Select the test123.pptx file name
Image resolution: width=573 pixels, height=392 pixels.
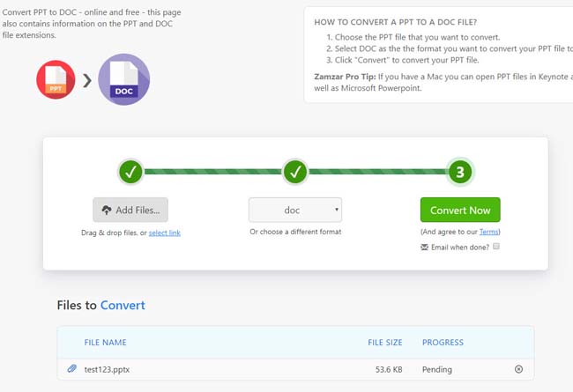click(x=106, y=369)
